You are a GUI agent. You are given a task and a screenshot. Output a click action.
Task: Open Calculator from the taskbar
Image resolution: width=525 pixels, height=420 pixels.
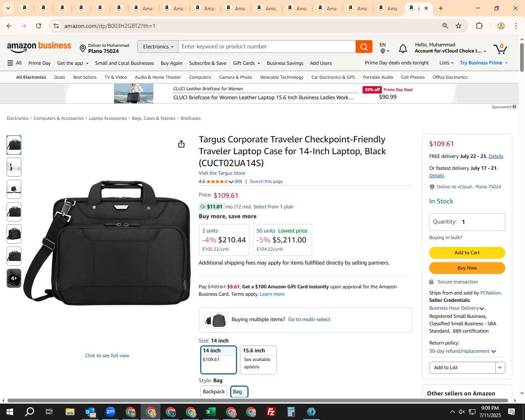click(x=291, y=412)
